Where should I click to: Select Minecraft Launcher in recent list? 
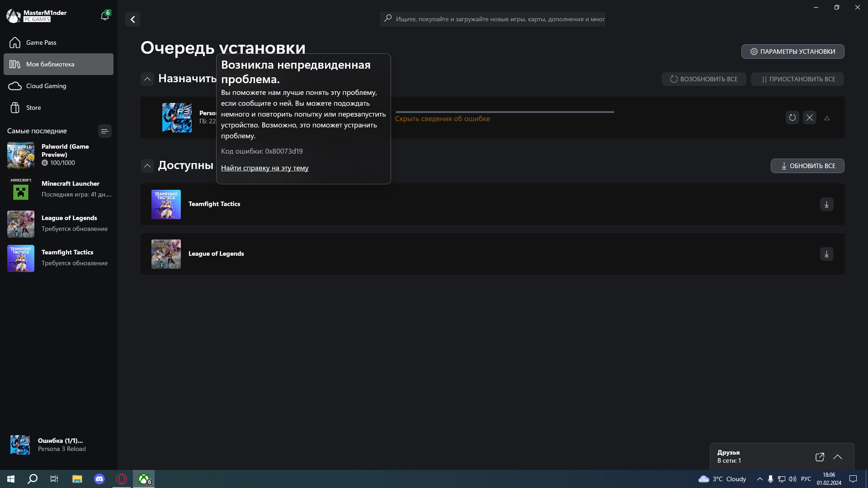tap(58, 189)
